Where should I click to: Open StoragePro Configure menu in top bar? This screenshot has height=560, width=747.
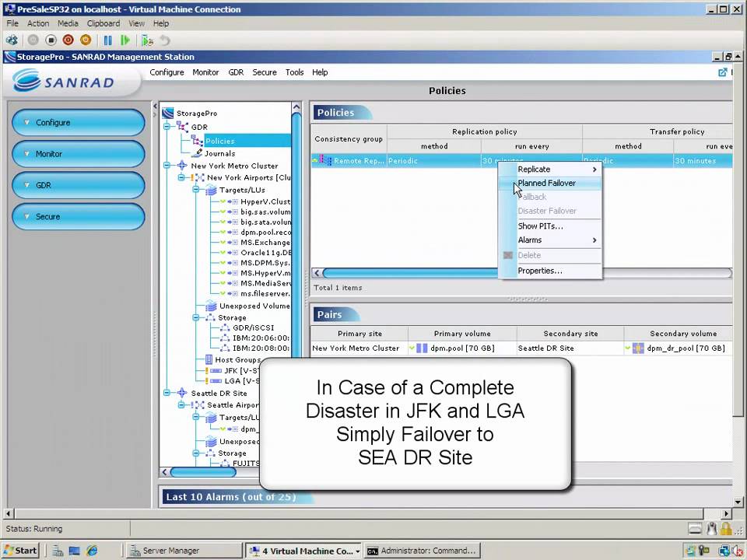(167, 72)
